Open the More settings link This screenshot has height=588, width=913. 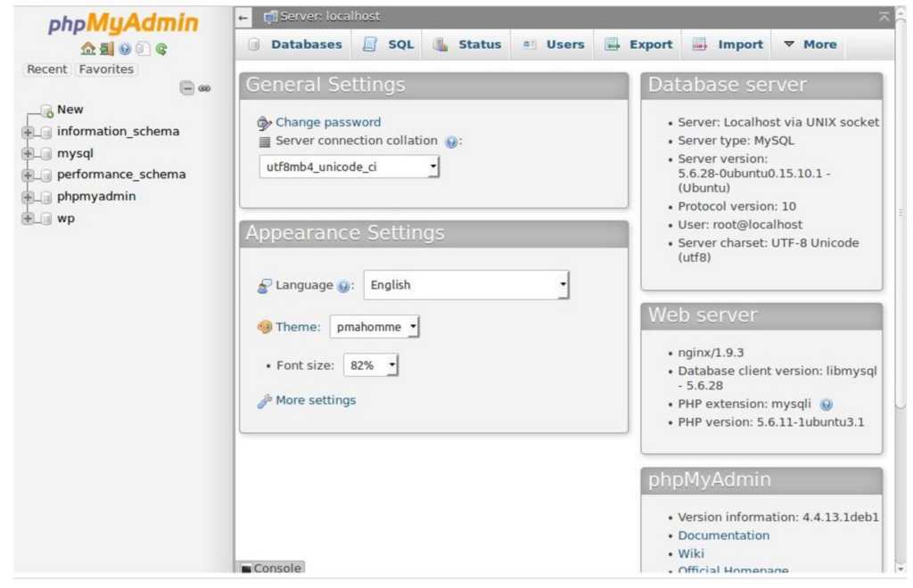(316, 401)
